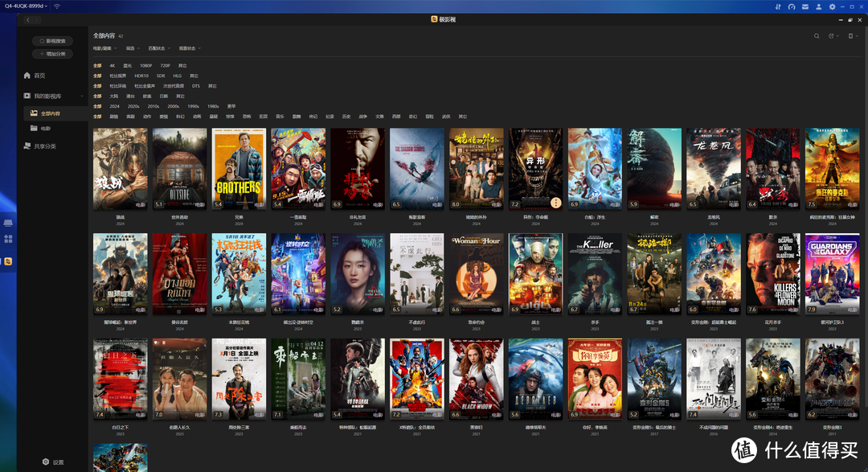Image resolution: width=868 pixels, height=472 pixels.
Task: Open the speed gauge icon in top bar
Action: (x=791, y=6)
